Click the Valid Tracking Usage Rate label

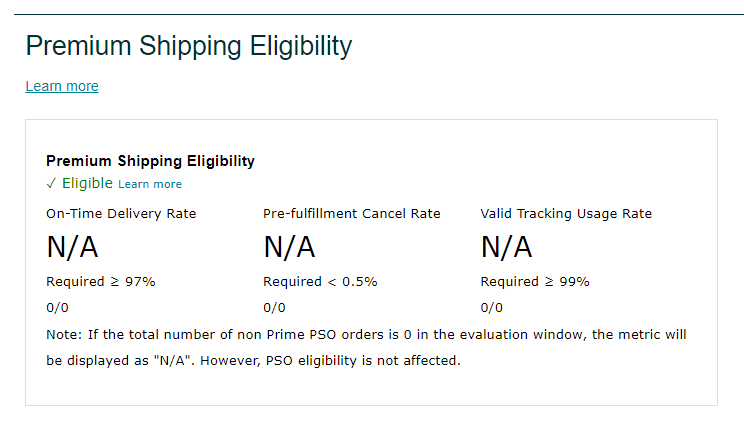pyautogui.click(x=566, y=213)
